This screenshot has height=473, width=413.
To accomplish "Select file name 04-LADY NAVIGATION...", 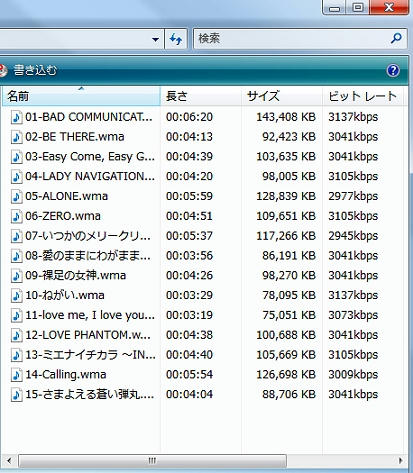I will pyautogui.click(x=90, y=176).
